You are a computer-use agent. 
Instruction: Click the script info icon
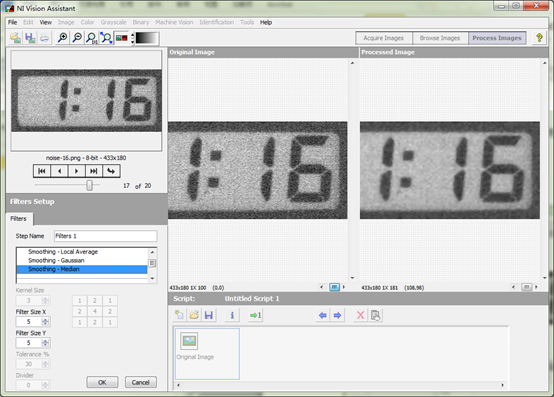[x=232, y=315]
